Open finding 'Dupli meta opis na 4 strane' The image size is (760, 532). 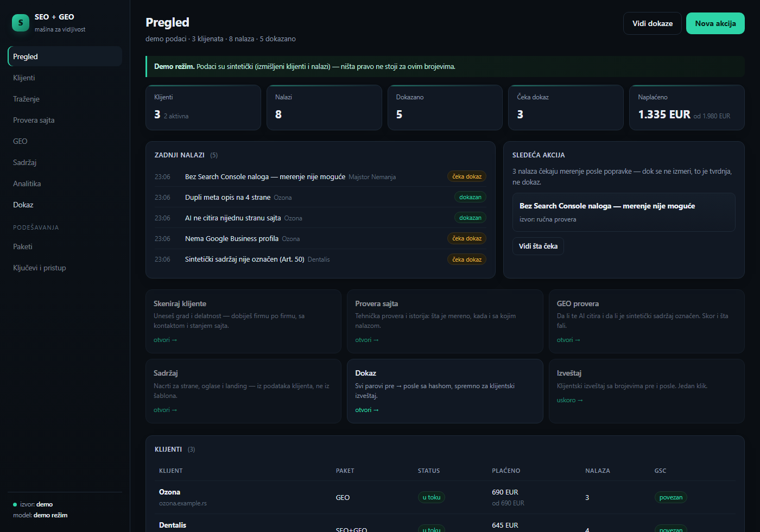320,197
